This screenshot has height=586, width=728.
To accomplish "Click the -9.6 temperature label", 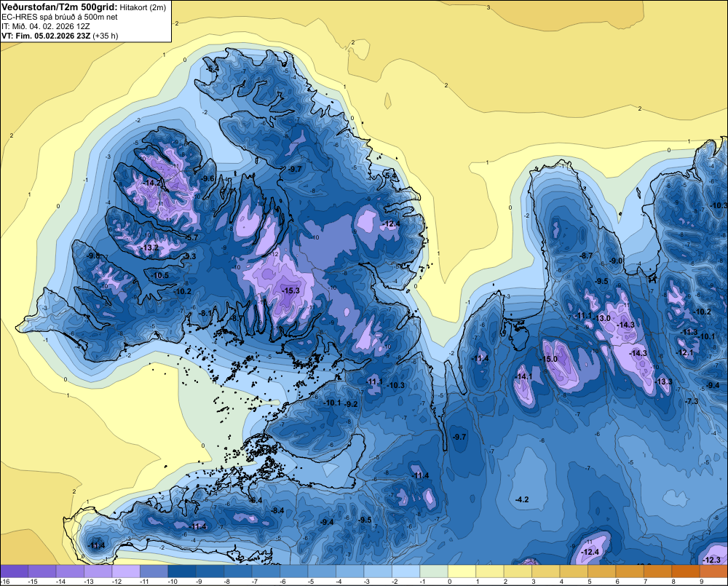I will [208, 179].
